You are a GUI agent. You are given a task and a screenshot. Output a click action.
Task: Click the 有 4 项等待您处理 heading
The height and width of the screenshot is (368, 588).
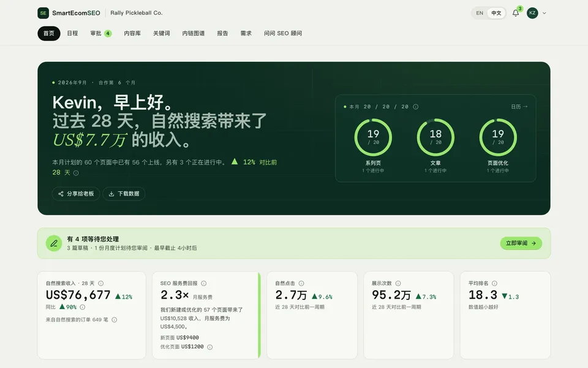(x=93, y=239)
